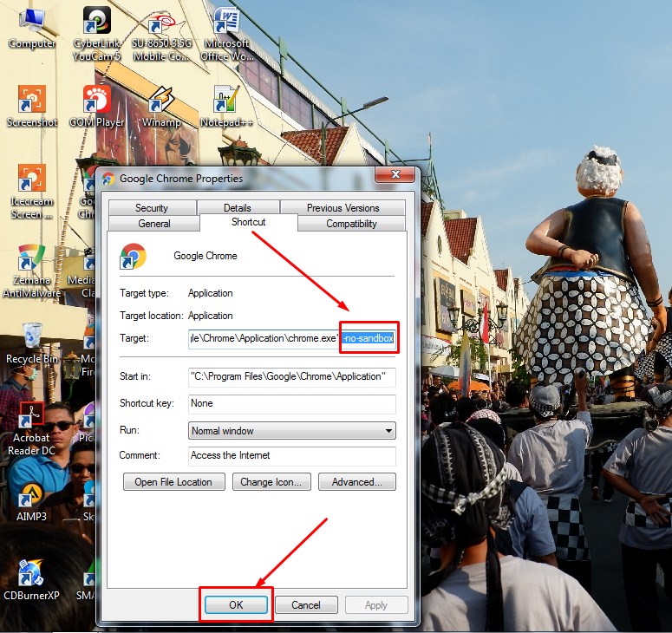
Task: Select CyberLink YouCam 5 desktop shortcut
Action: (97, 35)
